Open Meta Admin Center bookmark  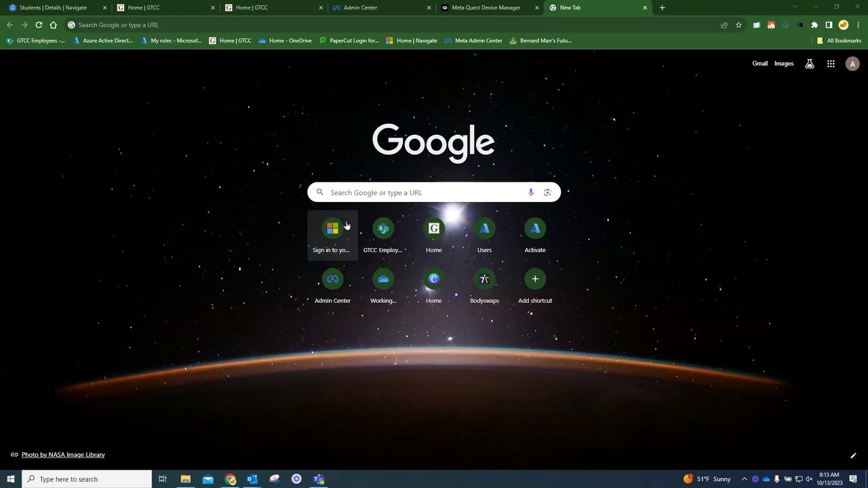(473, 41)
